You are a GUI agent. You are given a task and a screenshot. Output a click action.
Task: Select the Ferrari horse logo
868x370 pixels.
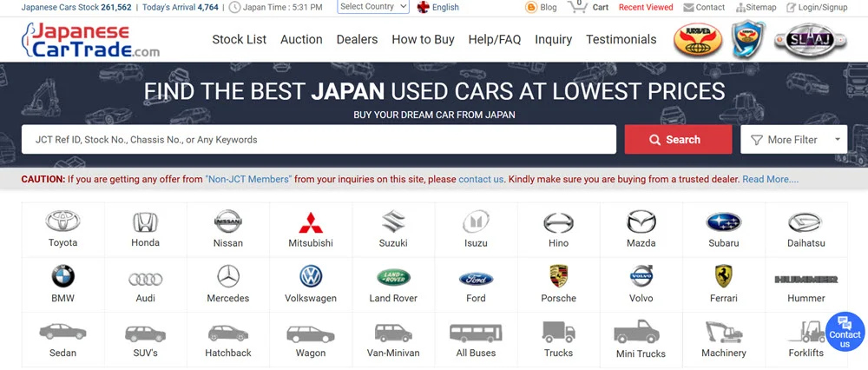coord(724,276)
